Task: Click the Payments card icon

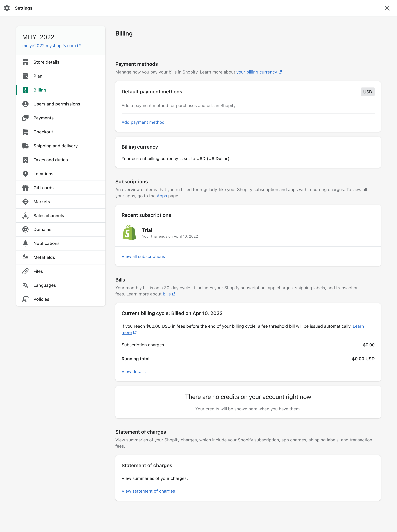Action: (25, 118)
